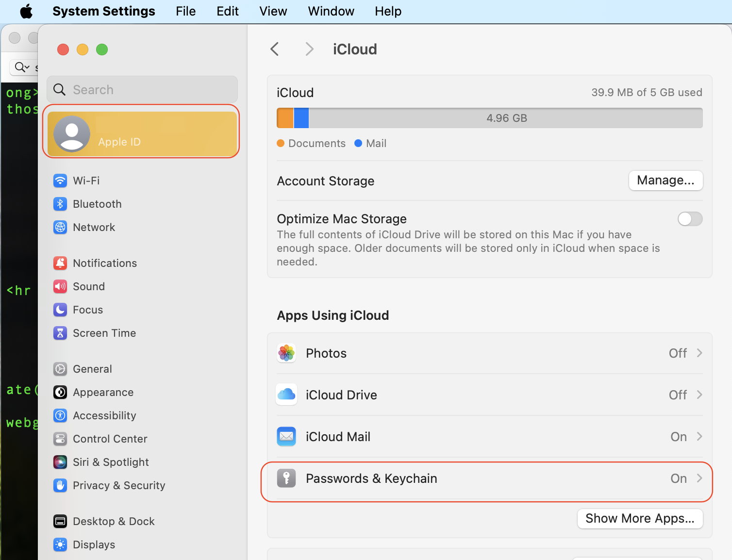Enable Optimize Mac Storage
This screenshot has height=560, width=732.
click(x=690, y=219)
